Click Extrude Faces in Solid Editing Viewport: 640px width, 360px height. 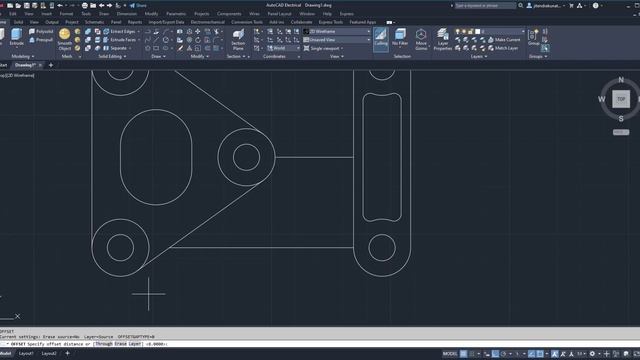coord(120,40)
